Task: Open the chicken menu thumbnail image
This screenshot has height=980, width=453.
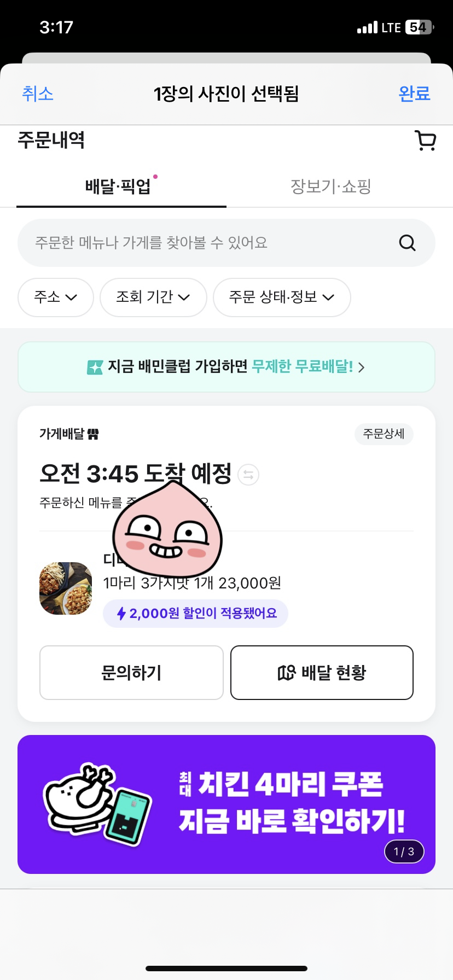Action: point(66,588)
